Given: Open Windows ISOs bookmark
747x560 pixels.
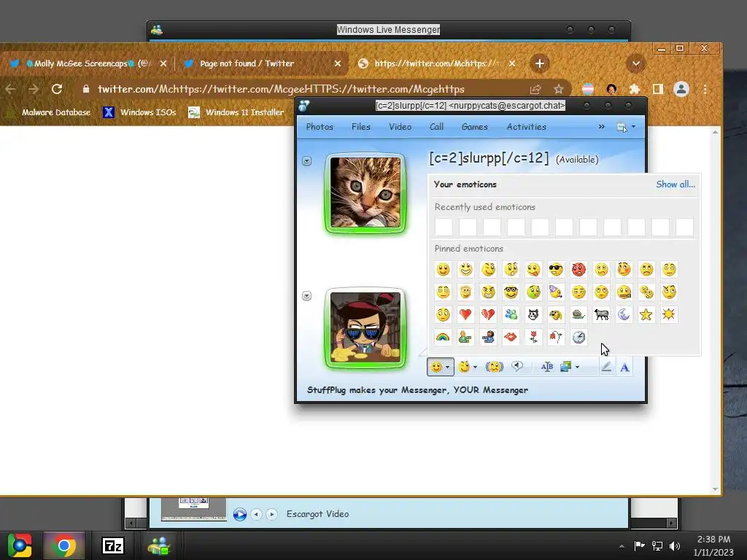Looking at the screenshot, I should point(139,112).
